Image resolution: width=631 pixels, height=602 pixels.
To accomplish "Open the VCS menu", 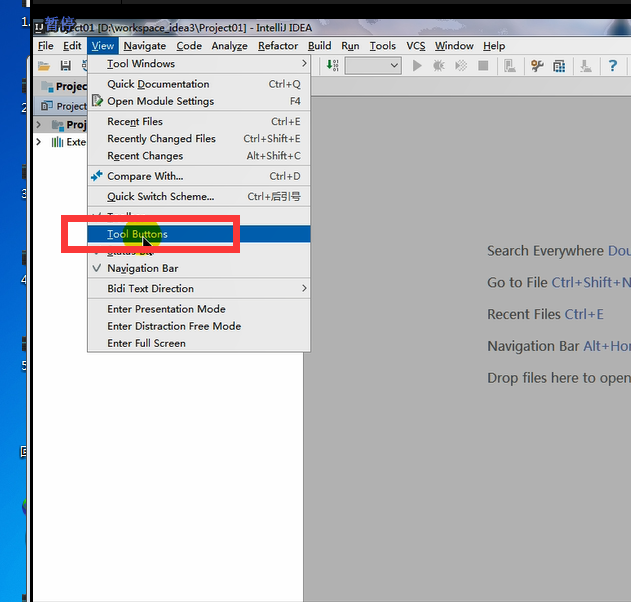I will [x=416, y=46].
